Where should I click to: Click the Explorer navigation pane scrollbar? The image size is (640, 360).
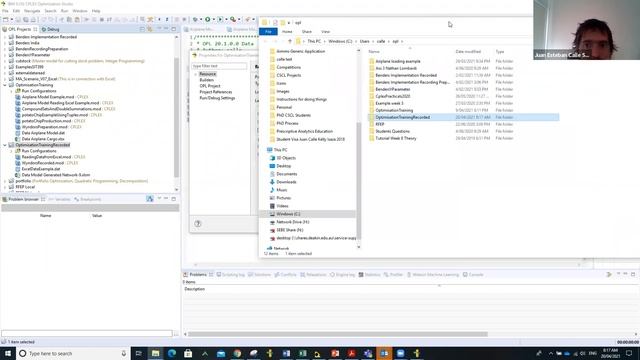pyautogui.click(x=358, y=180)
